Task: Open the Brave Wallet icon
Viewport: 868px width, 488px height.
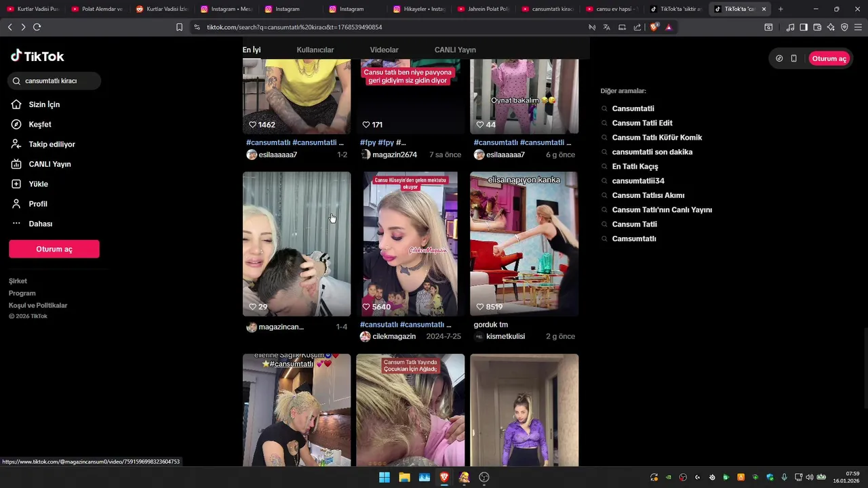Action: tap(817, 27)
